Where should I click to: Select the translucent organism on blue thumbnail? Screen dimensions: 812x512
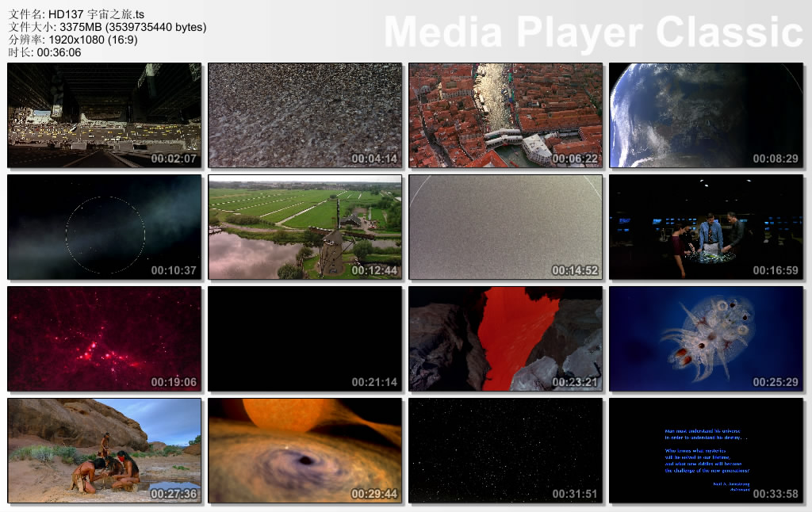tap(706, 339)
